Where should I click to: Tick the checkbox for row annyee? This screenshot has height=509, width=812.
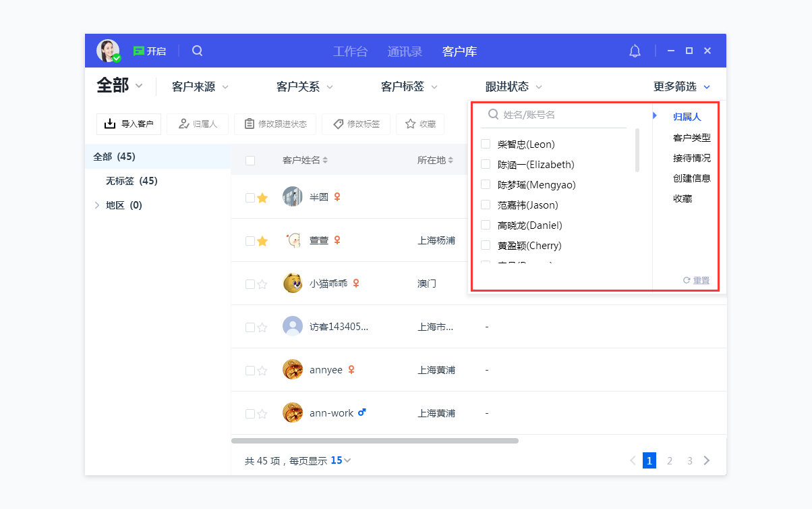250,371
